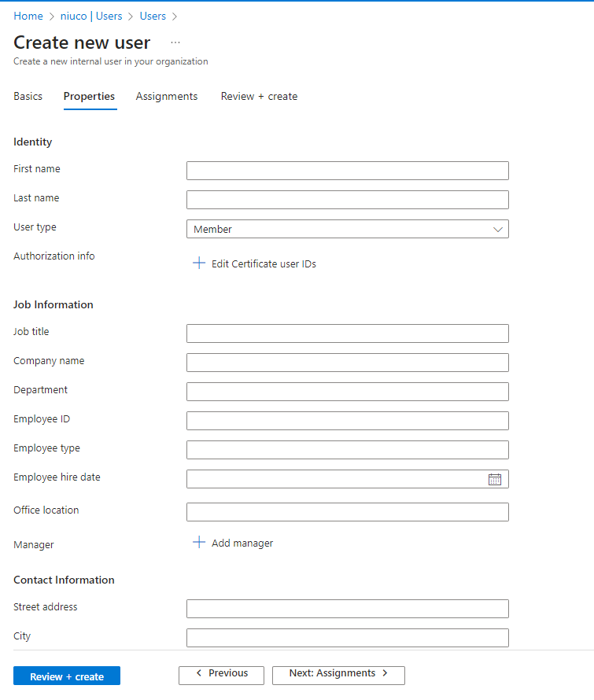The width and height of the screenshot is (594, 700).
Task: Focus the Office location input
Action: point(348,512)
